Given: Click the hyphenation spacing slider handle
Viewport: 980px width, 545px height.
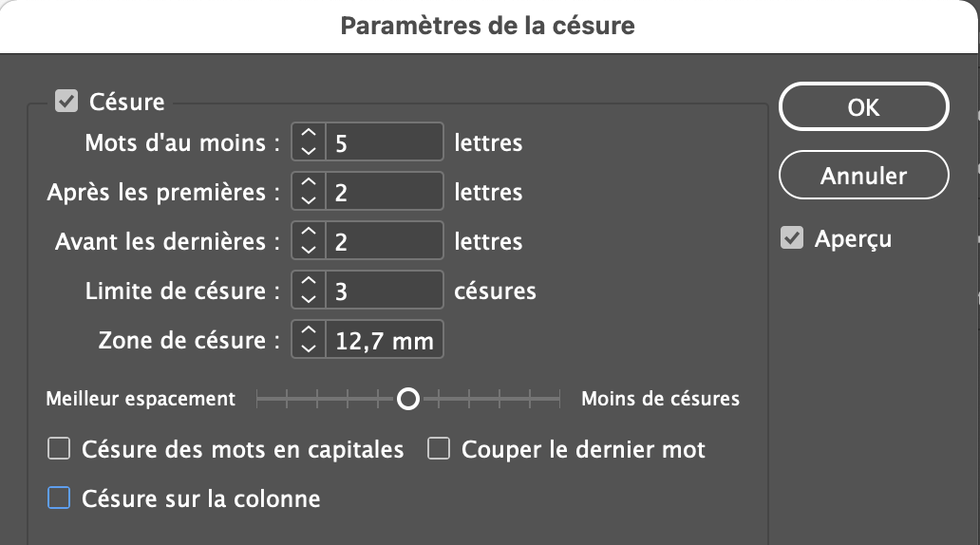Looking at the screenshot, I should coord(408,399).
